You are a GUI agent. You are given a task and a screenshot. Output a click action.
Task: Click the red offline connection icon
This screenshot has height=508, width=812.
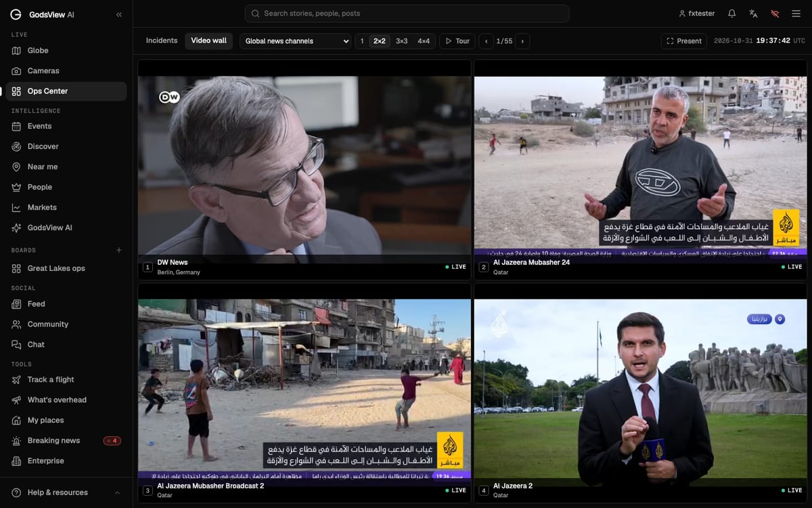click(775, 14)
